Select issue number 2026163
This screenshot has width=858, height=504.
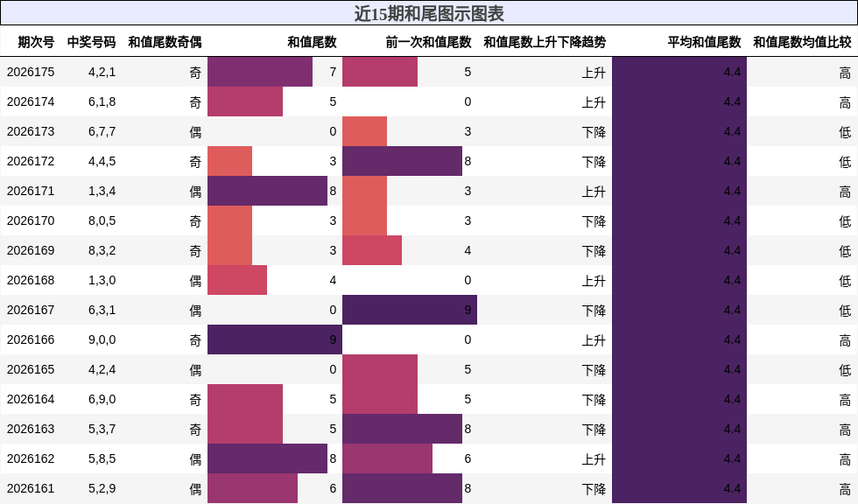31,429
